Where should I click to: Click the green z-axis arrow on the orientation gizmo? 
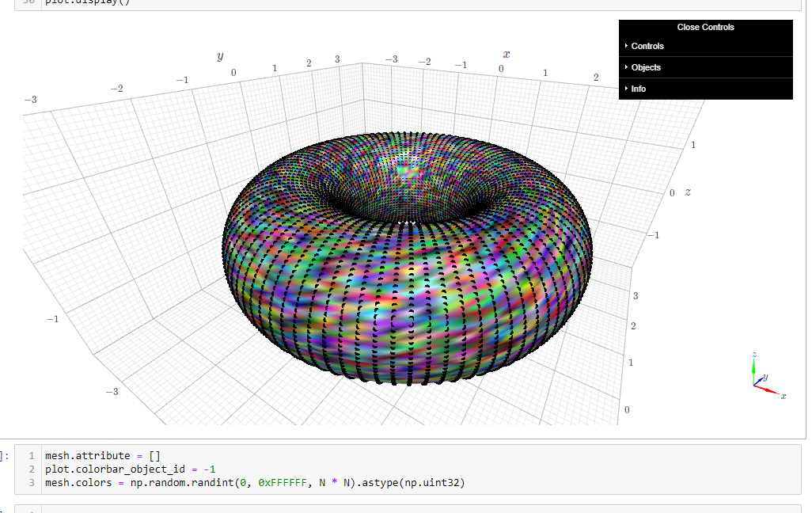tap(753, 367)
